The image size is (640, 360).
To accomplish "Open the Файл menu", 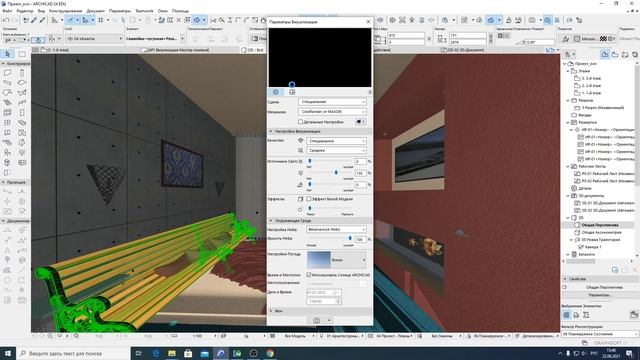I will 7,11.
